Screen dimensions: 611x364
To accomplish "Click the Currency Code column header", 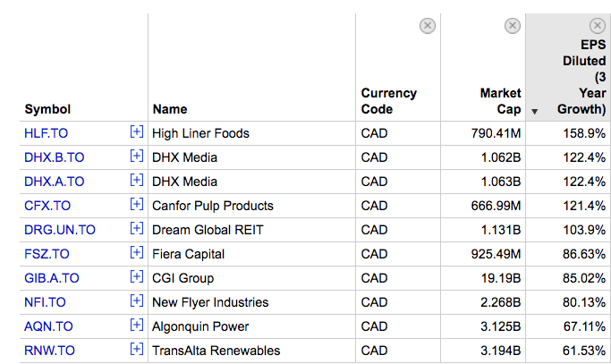I will (389, 101).
